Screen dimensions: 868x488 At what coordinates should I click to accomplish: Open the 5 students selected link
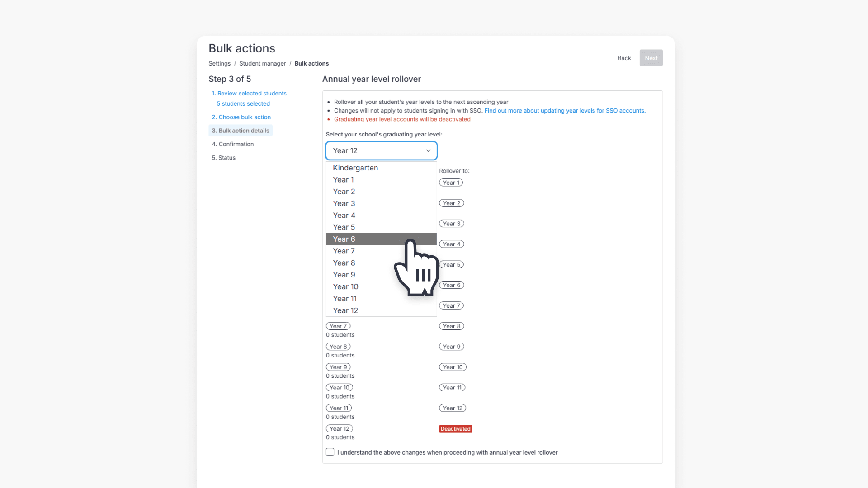coord(243,104)
